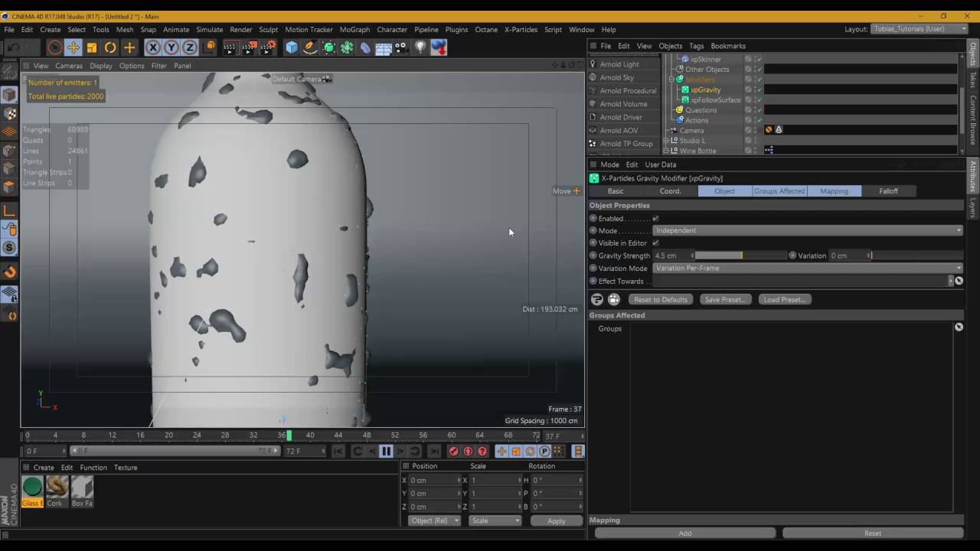Toggle the coordinate system icon
The image size is (980, 551).
(210, 47)
